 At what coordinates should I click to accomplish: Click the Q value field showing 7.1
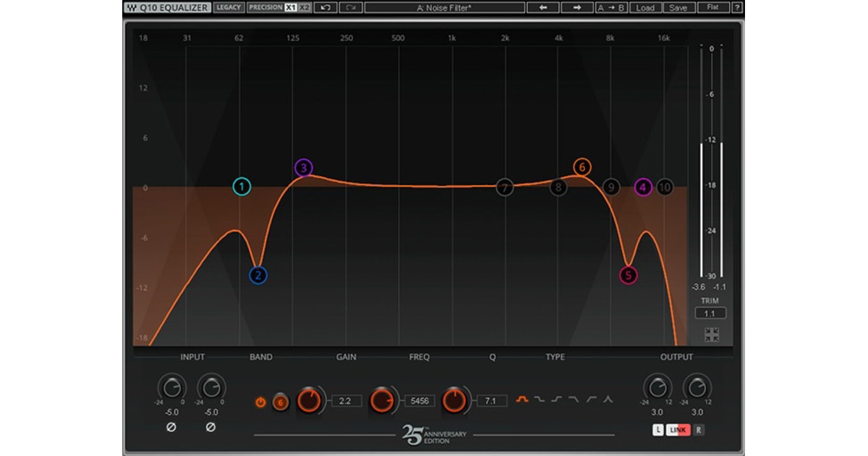492,400
